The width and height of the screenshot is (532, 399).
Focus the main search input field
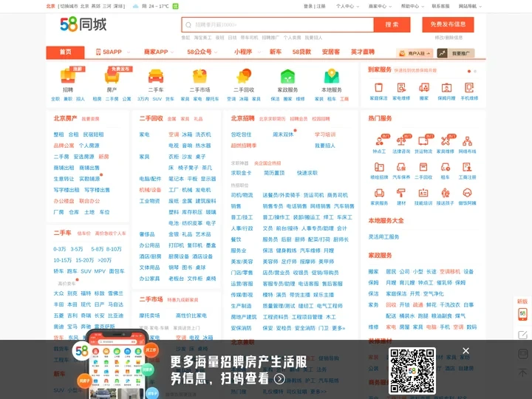[x=278, y=25]
